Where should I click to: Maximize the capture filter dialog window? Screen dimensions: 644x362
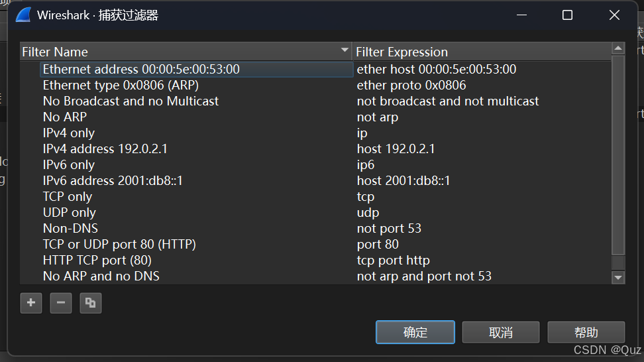point(568,15)
